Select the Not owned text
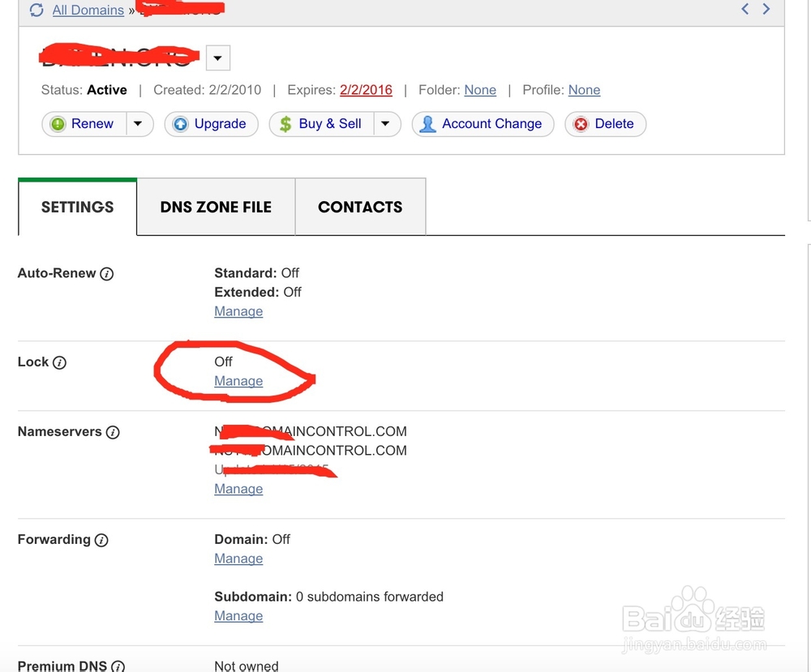This screenshot has width=811, height=672. pos(247,666)
